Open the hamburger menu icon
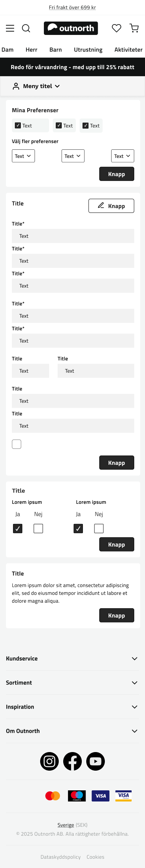Viewport: 145px width, 868px height. [x=10, y=28]
